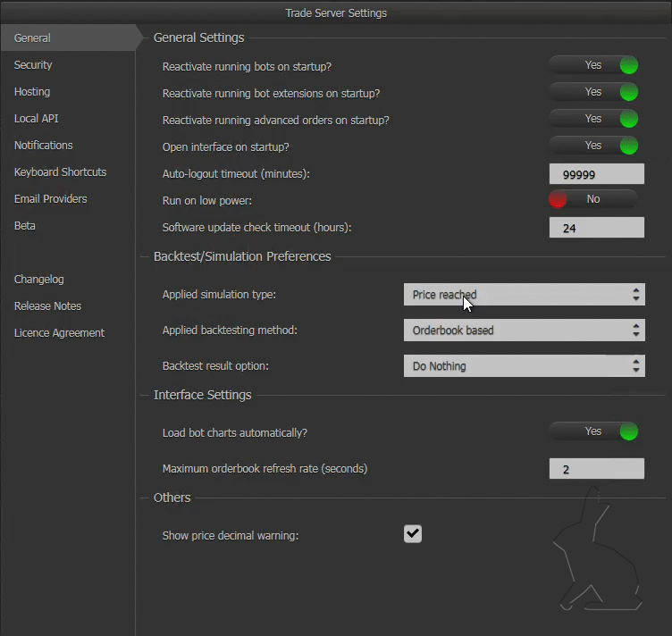The width and height of the screenshot is (672, 636).
Task: Click the rabbit logo watermark
Action: [598, 549]
